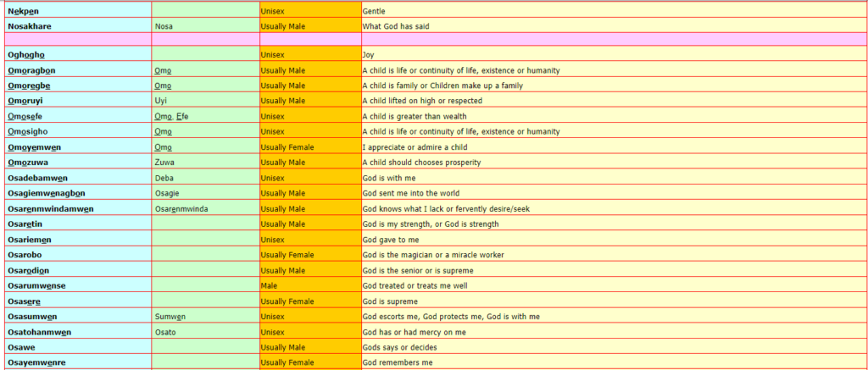Click the meaning "What God has said"

pos(397,26)
